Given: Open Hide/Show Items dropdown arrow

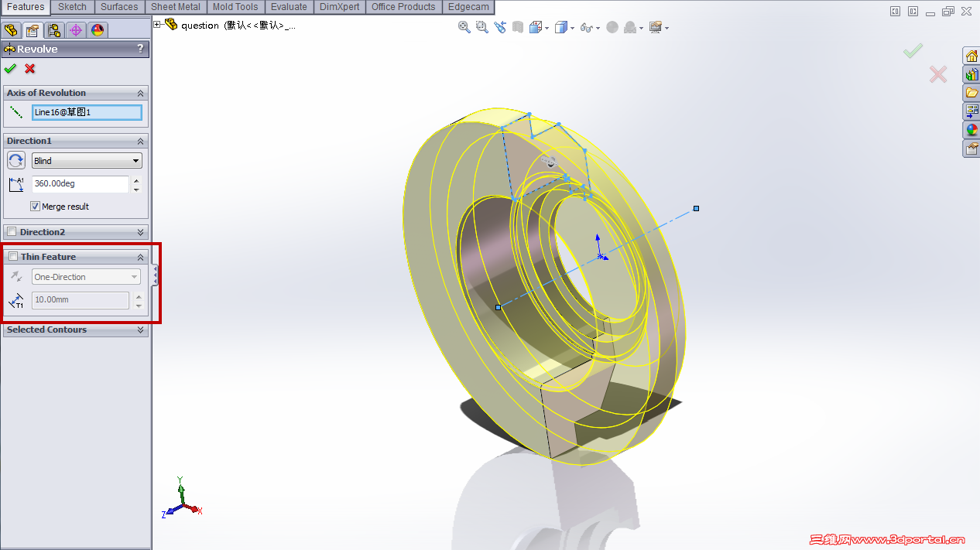Looking at the screenshot, I should point(598,28).
